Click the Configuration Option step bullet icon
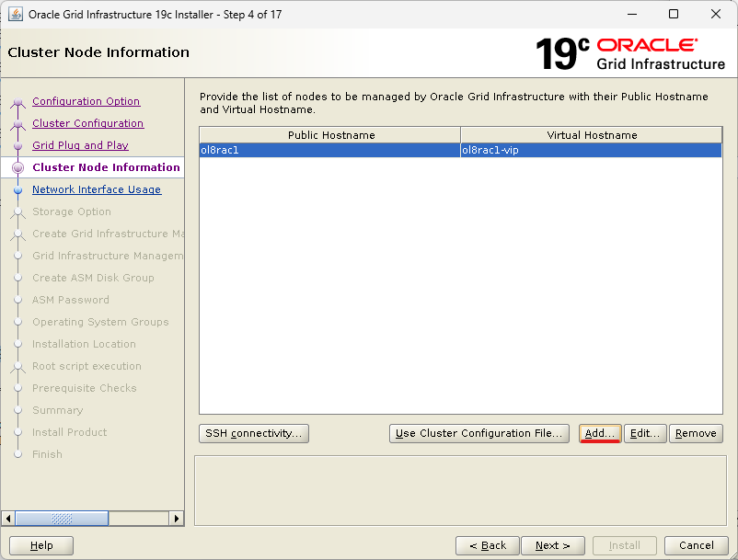738x560 pixels. pos(17,101)
